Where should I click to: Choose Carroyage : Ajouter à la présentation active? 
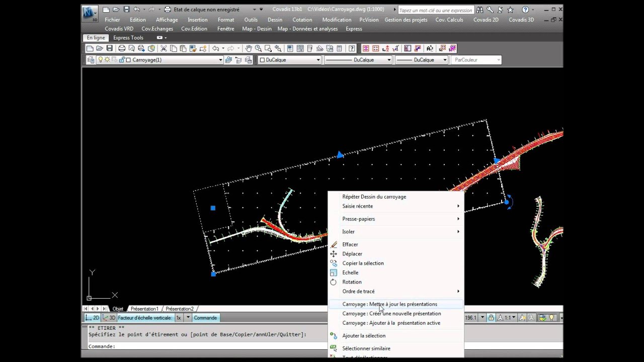(x=395, y=323)
